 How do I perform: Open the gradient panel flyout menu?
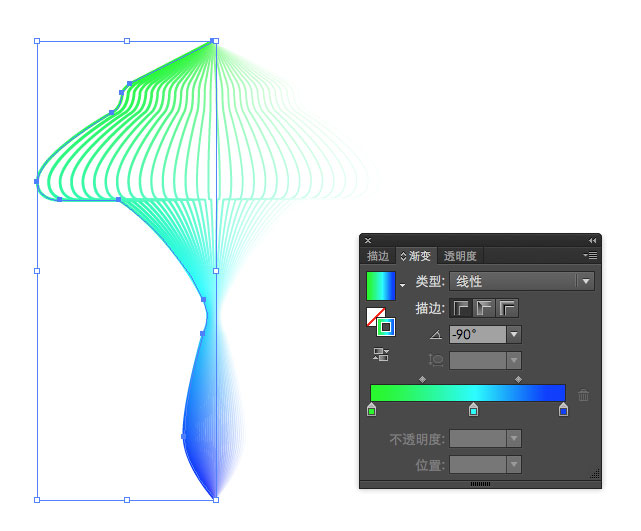[590, 255]
